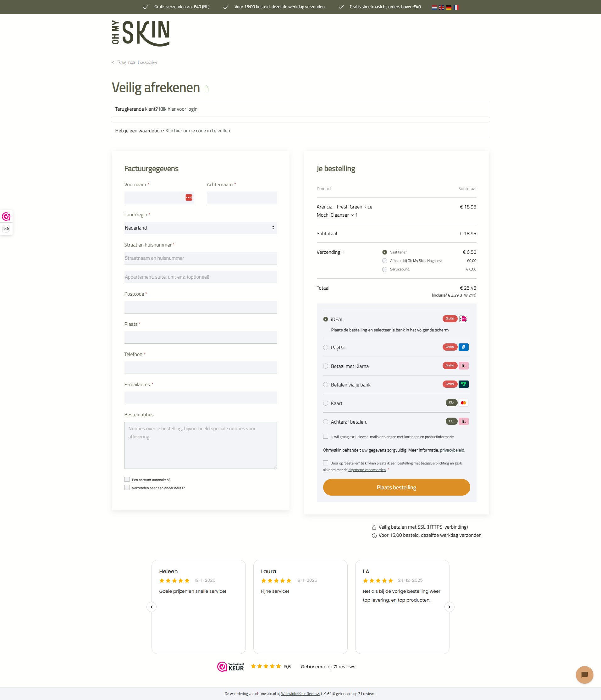
Task: Enable the exclusieve e-mails ontvangen checkbox
Action: tap(325, 436)
